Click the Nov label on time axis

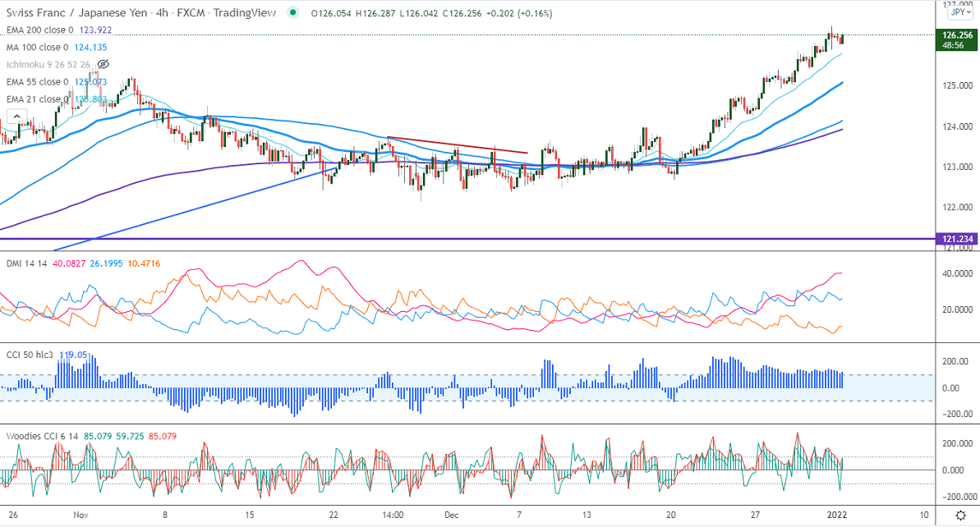(x=81, y=516)
